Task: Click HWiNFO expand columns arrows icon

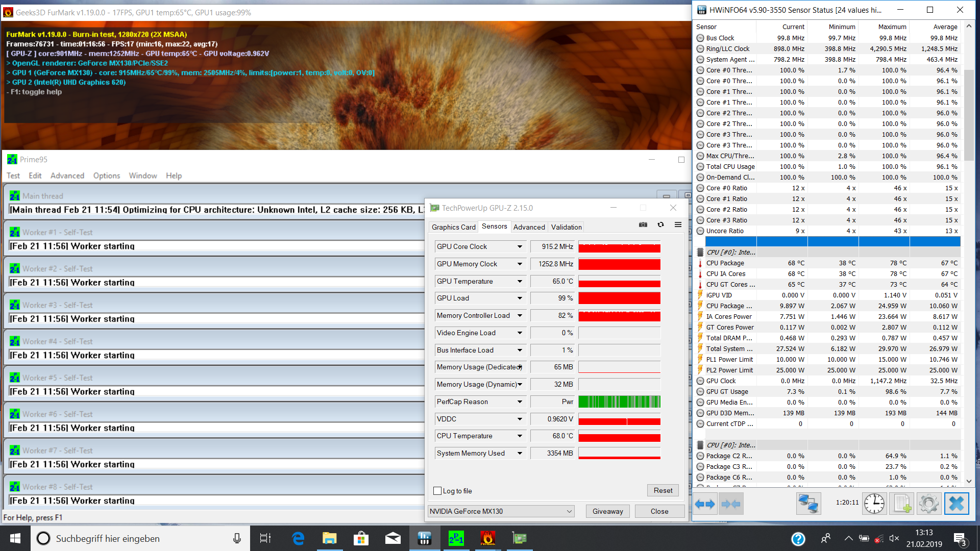Action: point(705,504)
